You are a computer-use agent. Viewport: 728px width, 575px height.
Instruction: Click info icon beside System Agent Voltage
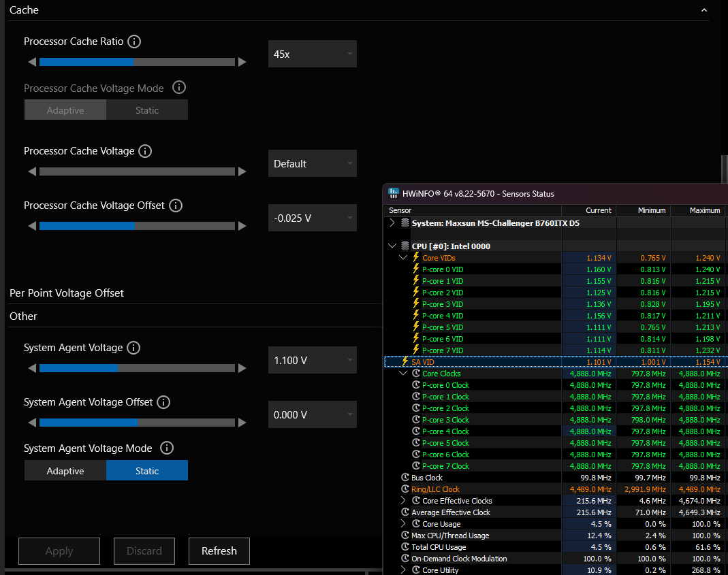point(133,348)
